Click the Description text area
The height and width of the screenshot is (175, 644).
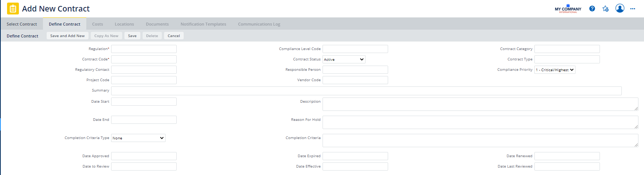click(480, 104)
